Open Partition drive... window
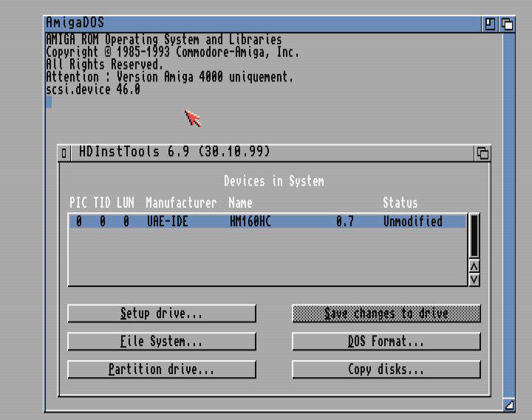 tap(162, 369)
